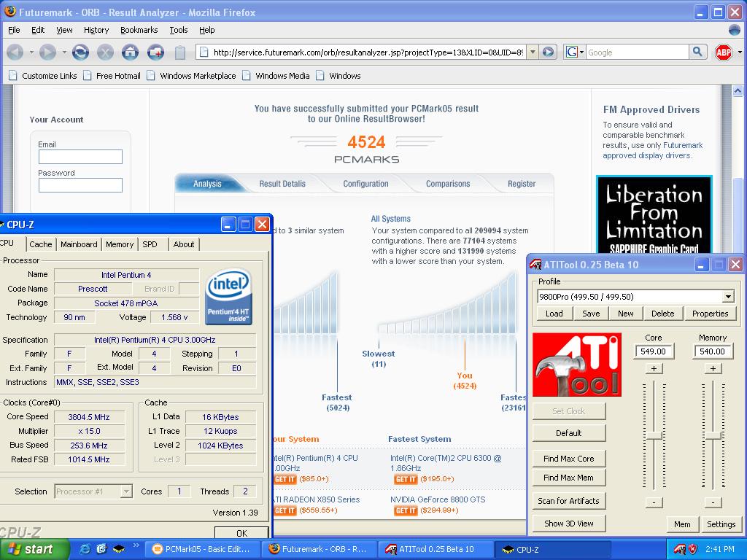
Task: Decrease Memory clock with minus button
Action: click(713, 502)
